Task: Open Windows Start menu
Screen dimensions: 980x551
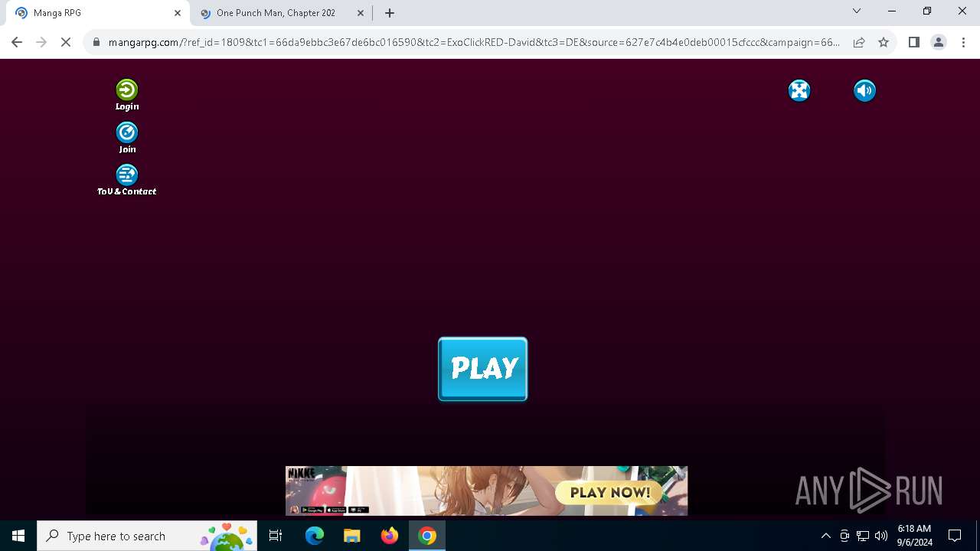Action: (18, 536)
